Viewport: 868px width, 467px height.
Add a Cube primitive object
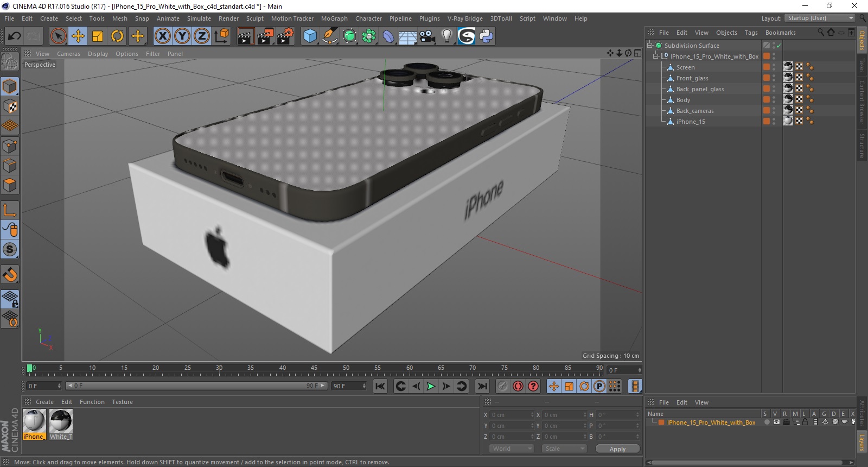tap(310, 36)
